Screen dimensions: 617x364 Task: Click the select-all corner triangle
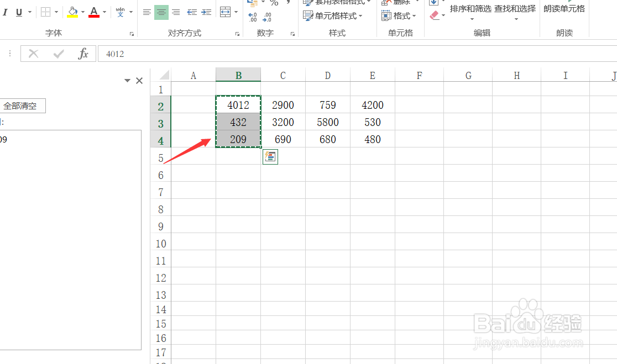(164, 75)
